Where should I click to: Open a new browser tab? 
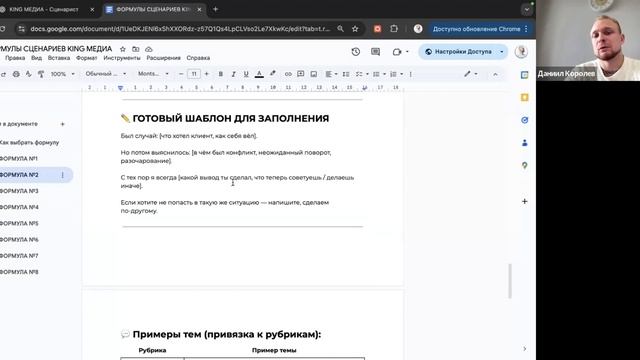click(x=216, y=9)
